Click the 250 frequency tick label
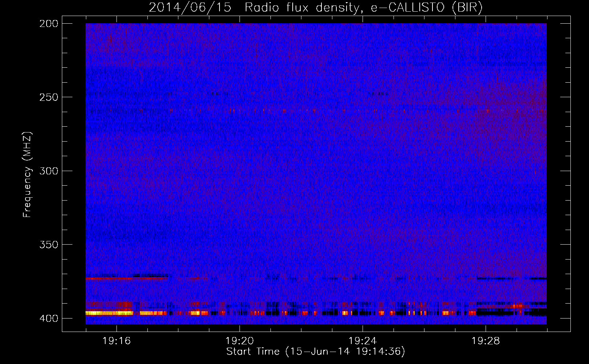The image size is (589, 364). click(x=49, y=97)
